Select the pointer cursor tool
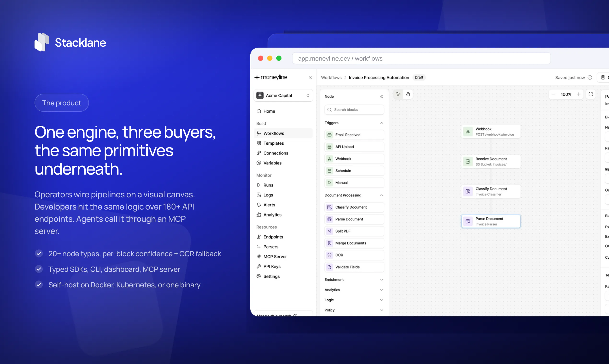Image resolution: width=609 pixels, height=364 pixels. point(398,94)
